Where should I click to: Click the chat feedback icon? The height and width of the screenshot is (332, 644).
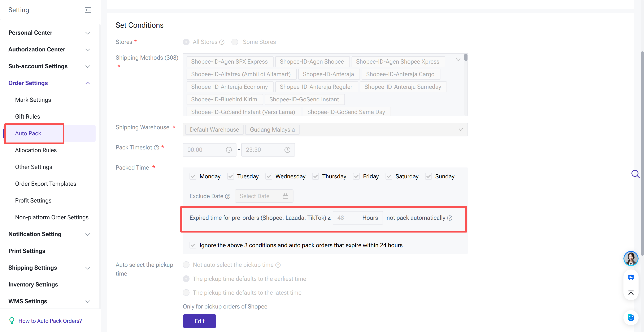(631, 277)
